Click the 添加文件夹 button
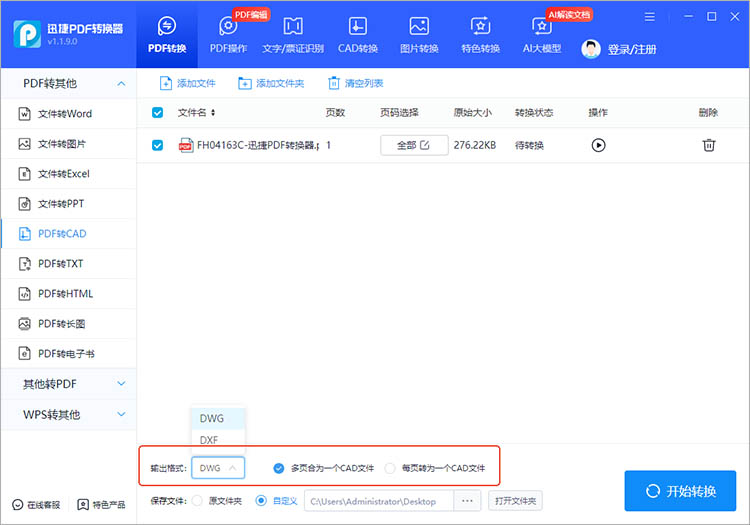The width and height of the screenshot is (750, 525). tap(271, 83)
